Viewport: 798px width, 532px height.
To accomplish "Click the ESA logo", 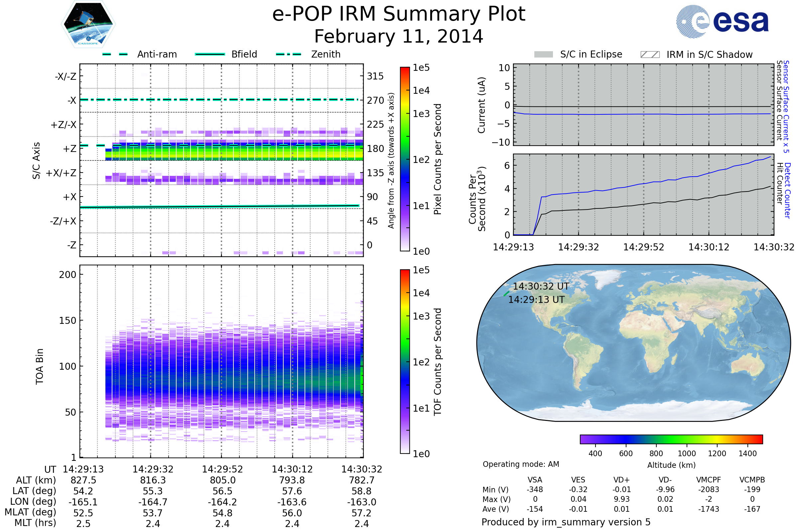I will tap(723, 22).
